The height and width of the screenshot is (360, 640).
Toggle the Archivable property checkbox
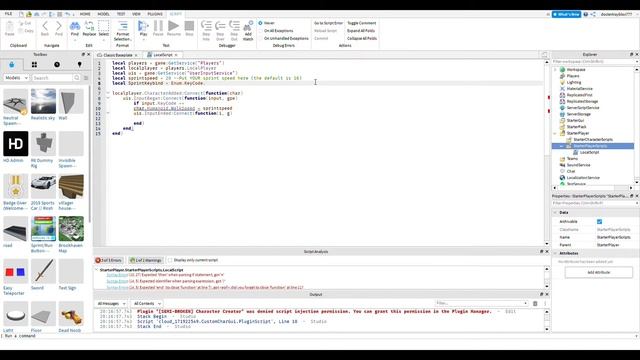click(x=599, y=222)
